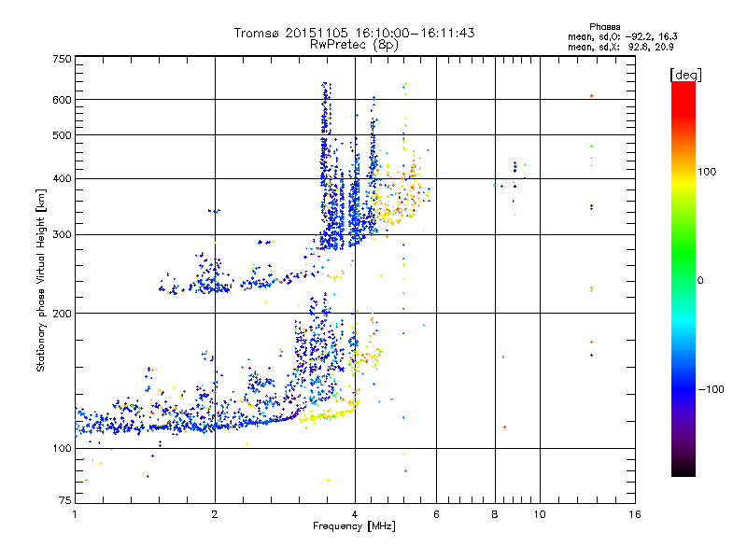Viewport: 747px width, 560px height.
Task: Click the colorbar tick label '0'
Action: 700,280
